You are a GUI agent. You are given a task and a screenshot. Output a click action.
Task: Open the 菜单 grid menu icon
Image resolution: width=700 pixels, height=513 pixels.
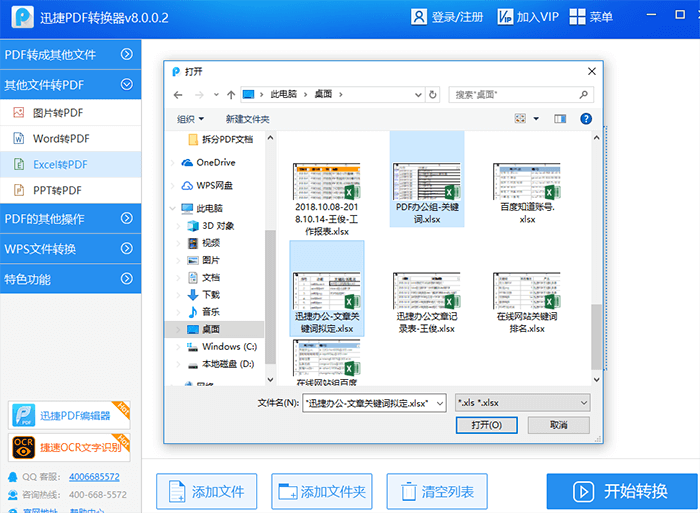point(577,17)
